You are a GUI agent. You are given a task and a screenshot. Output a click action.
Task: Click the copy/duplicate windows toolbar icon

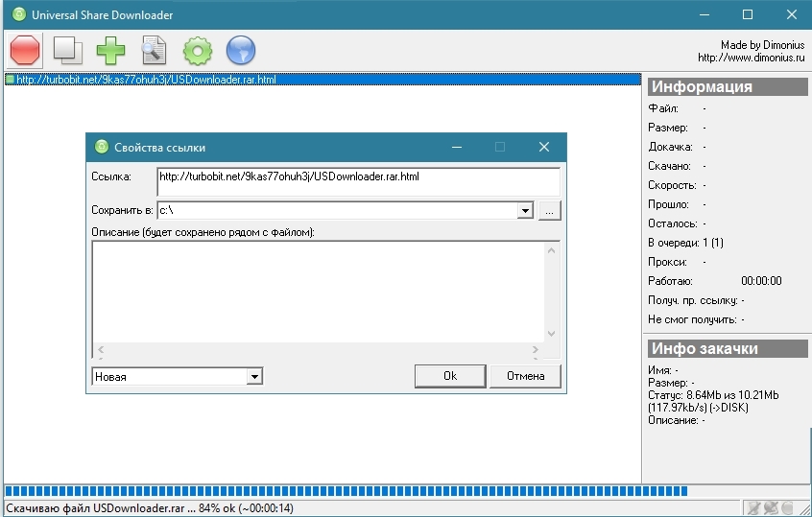(66, 50)
